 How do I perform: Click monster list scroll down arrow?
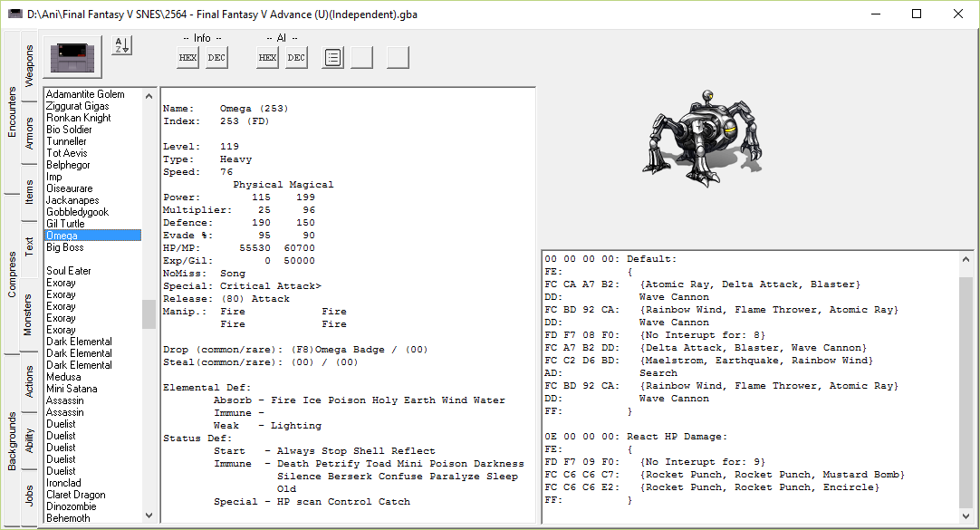(x=149, y=516)
